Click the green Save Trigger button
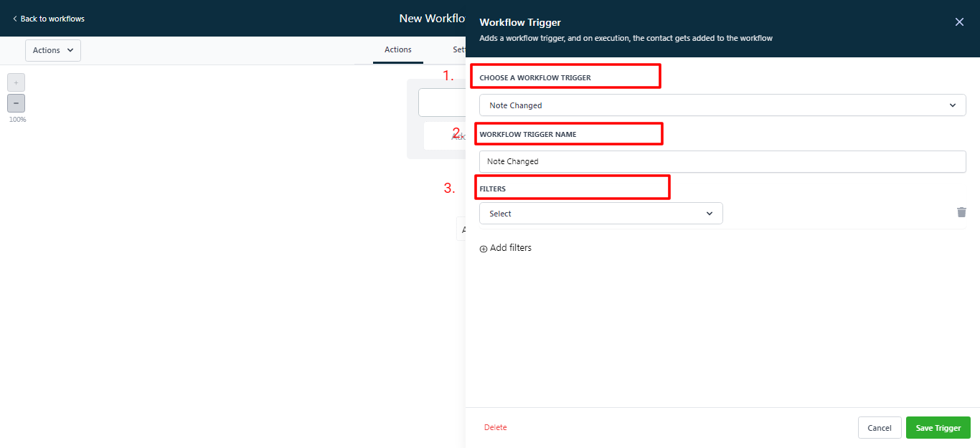The width and height of the screenshot is (980, 448). coord(938,428)
